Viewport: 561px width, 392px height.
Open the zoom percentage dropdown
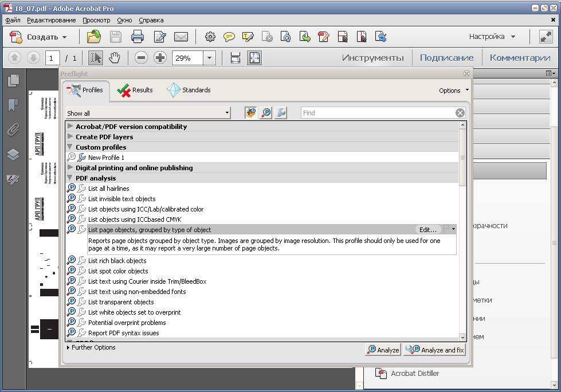click(209, 58)
